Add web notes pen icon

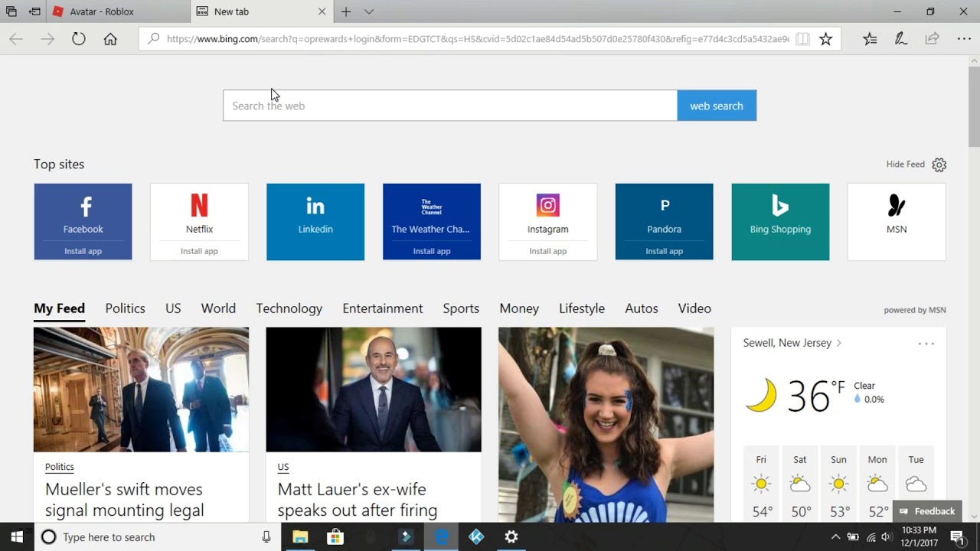[x=901, y=39]
